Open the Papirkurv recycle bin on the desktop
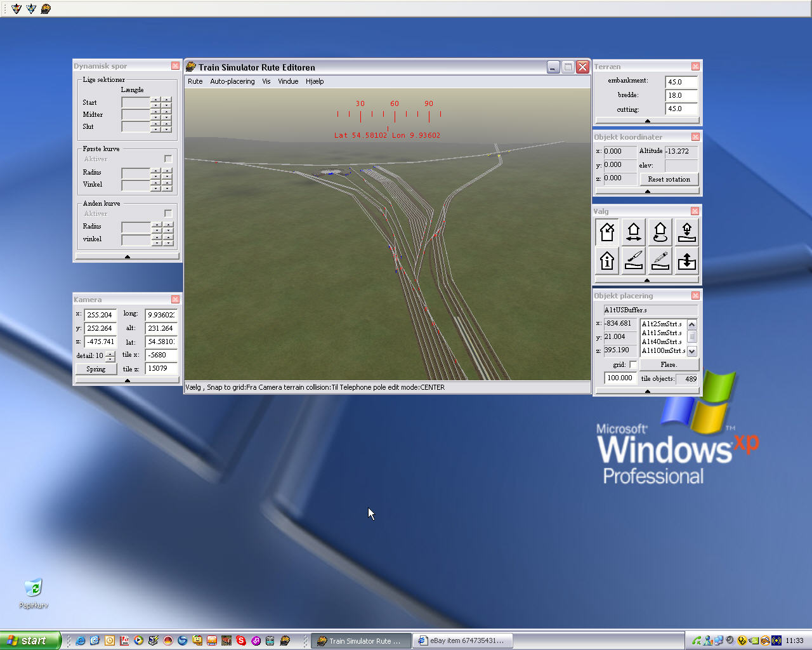Image resolution: width=812 pixels, height=650 pixels. [x=33, y=593]
